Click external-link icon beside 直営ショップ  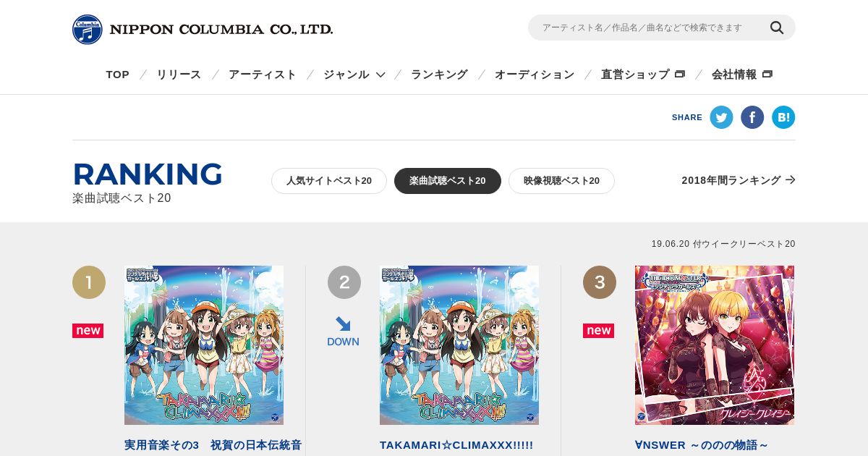coord(680,74)
